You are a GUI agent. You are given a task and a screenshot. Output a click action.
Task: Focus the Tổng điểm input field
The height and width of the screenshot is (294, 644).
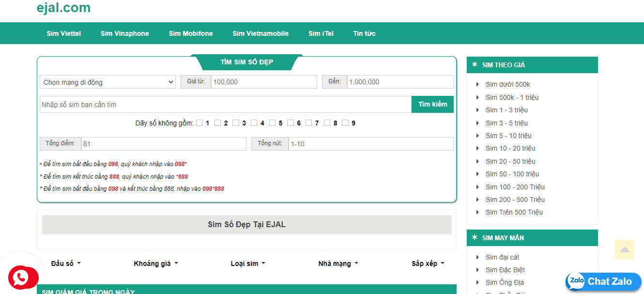pos(164,144)
